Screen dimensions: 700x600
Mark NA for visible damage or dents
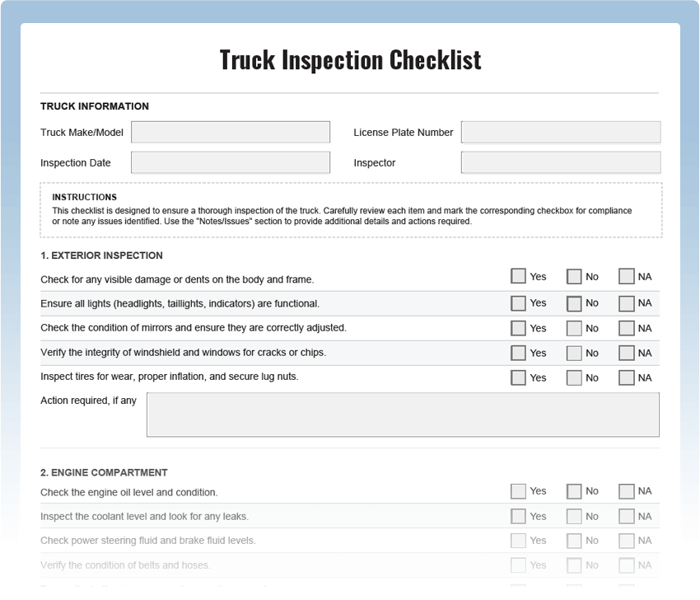point(627,277)
